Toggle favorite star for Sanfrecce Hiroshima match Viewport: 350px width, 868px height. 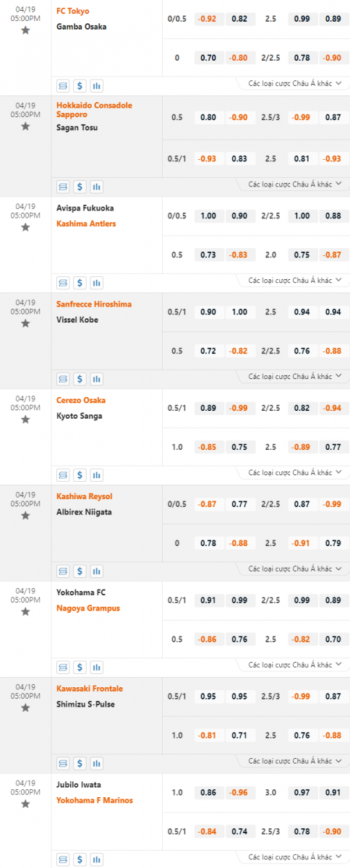pyautogui.click(x=25, y=323)
